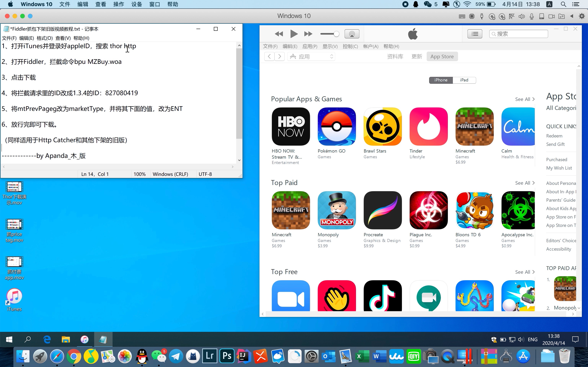This screenshot has width=588, height=367.
Task: Open the iTunes list view button
Action: coord(474,34)
